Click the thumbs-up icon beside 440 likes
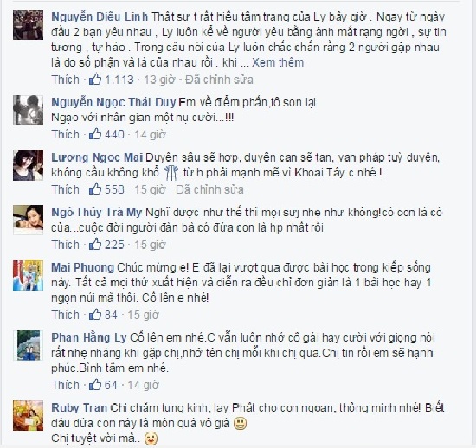Image resolution: width=476 pixels, height=448 pixels. (x=95, y=133)
